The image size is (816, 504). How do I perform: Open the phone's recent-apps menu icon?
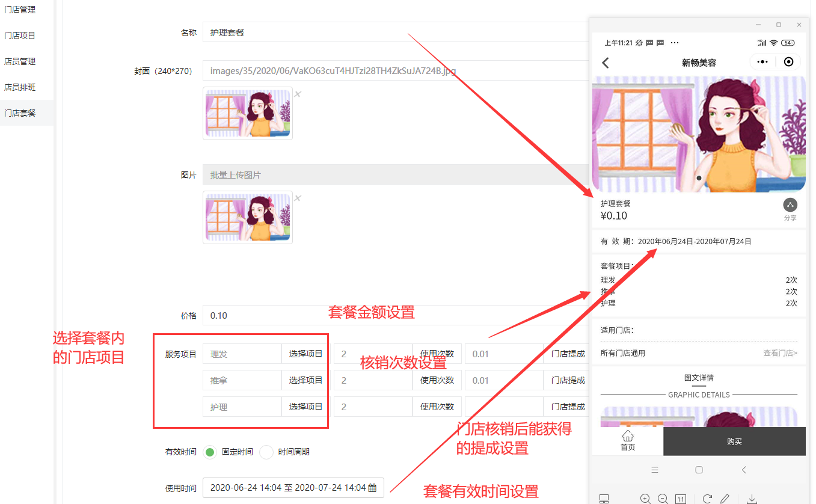click(x=655, y=470)
